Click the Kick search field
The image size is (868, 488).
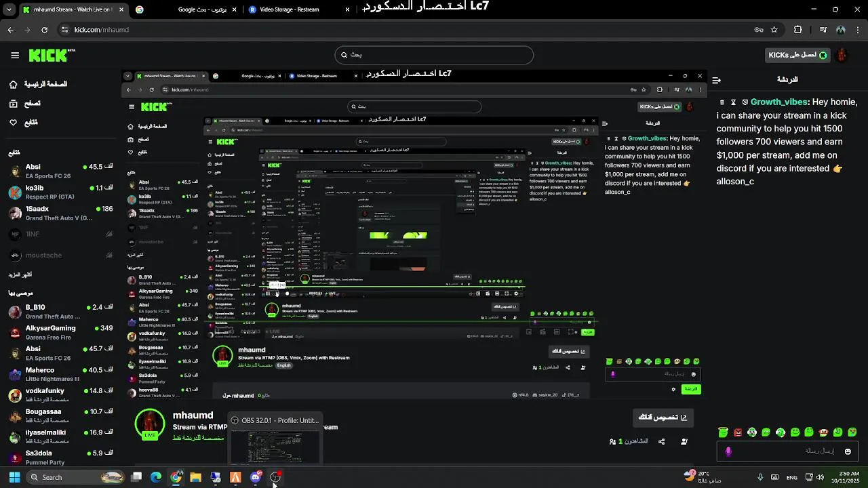434,55
